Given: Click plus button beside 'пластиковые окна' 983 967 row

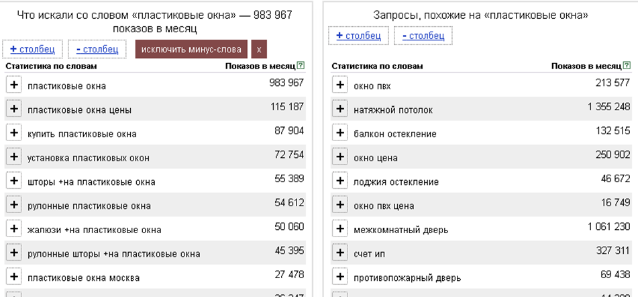Looking at the screenshot, I should pyautogui.click(x=14, y=85).
